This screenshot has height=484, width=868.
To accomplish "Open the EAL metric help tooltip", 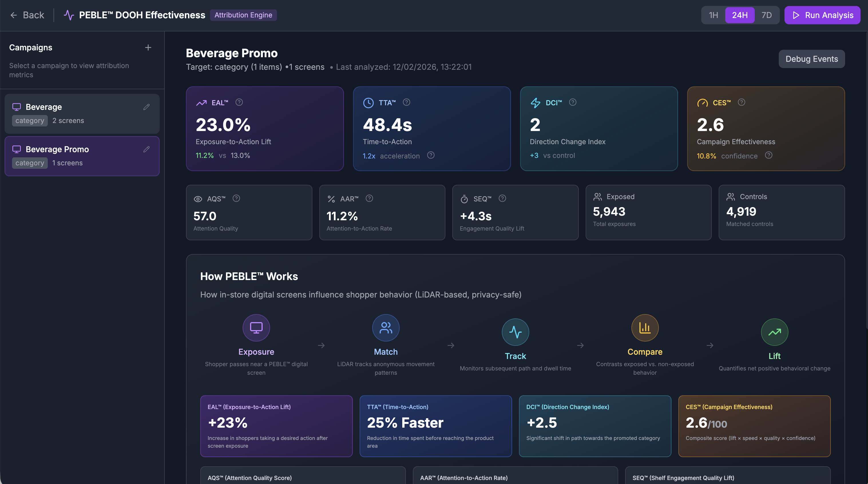I will point(239,102).
